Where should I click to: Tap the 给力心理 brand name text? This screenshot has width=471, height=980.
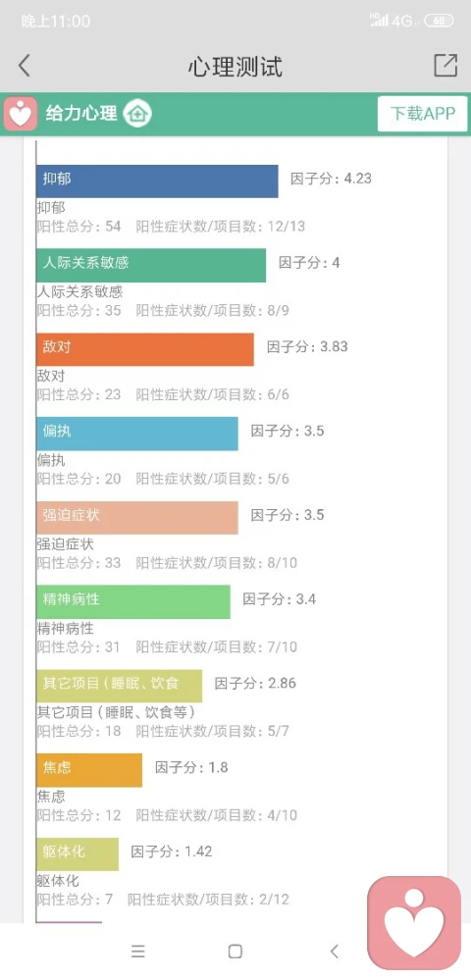point(81,114)
